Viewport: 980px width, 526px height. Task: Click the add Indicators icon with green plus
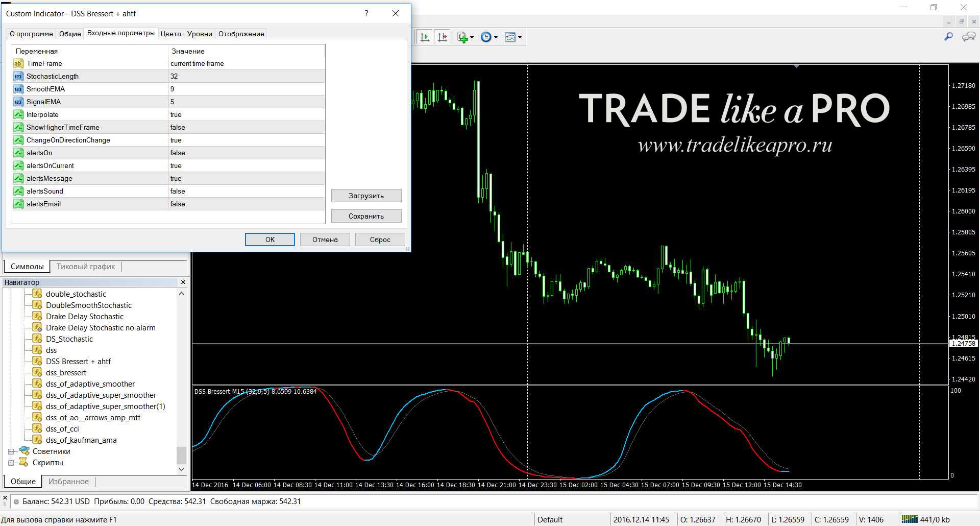462,37
